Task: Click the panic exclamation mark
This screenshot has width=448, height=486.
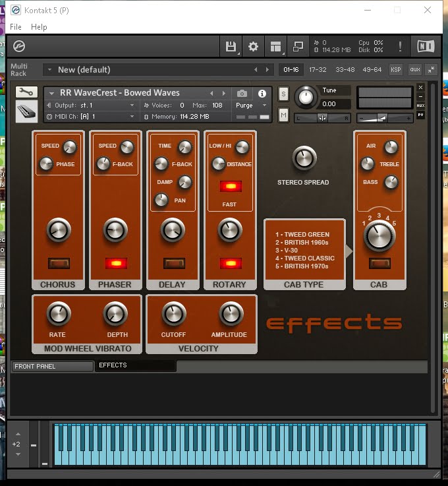Action: point(400,47)
